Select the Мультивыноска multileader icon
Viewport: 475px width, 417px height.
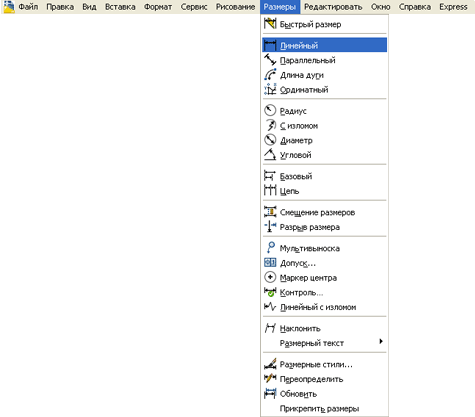coord(270,248)
